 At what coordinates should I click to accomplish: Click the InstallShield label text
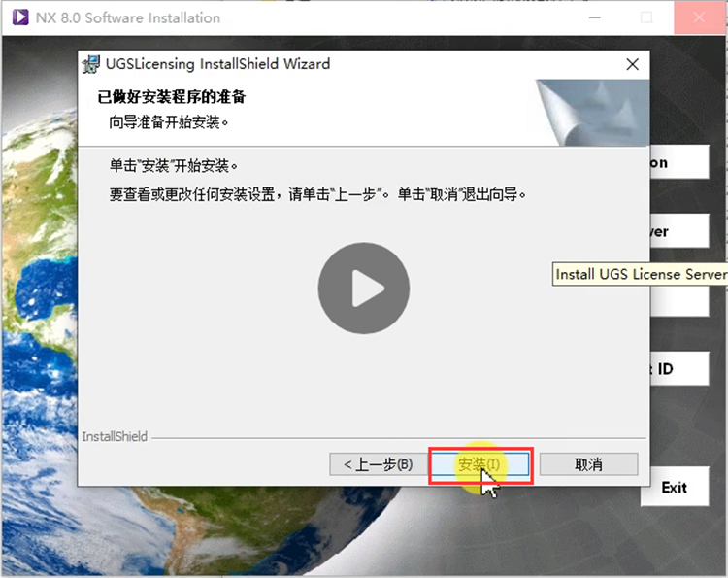[x=115, y=437]
